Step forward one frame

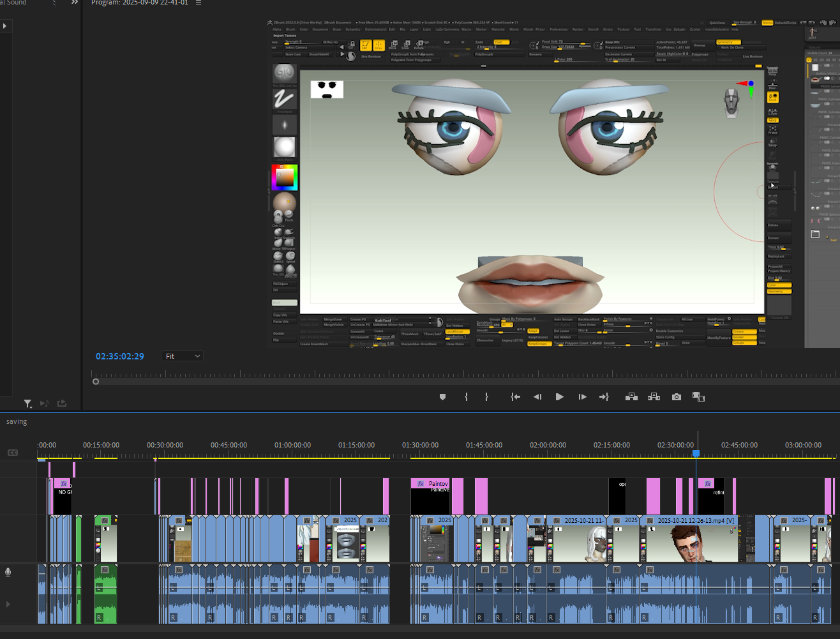[582, 397]
